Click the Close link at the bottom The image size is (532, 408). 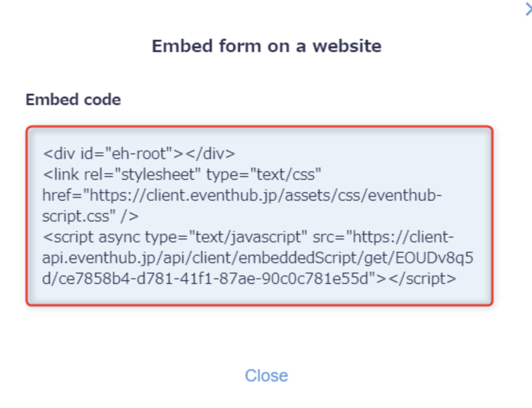[266, 375]
